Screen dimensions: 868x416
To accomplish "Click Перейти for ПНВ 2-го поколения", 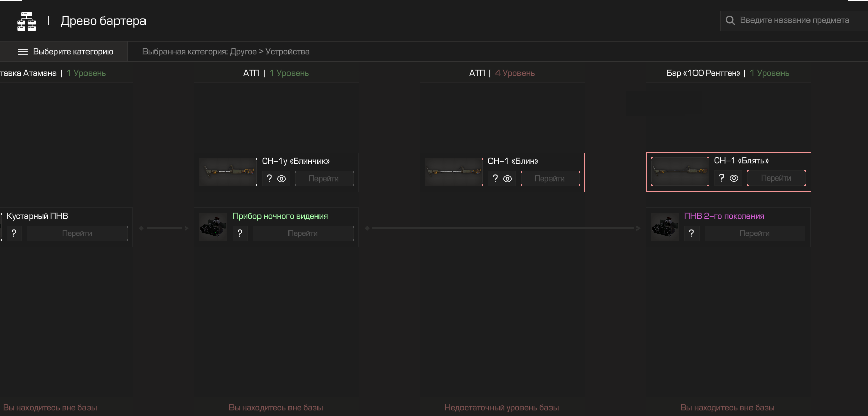I will (755, 233).
